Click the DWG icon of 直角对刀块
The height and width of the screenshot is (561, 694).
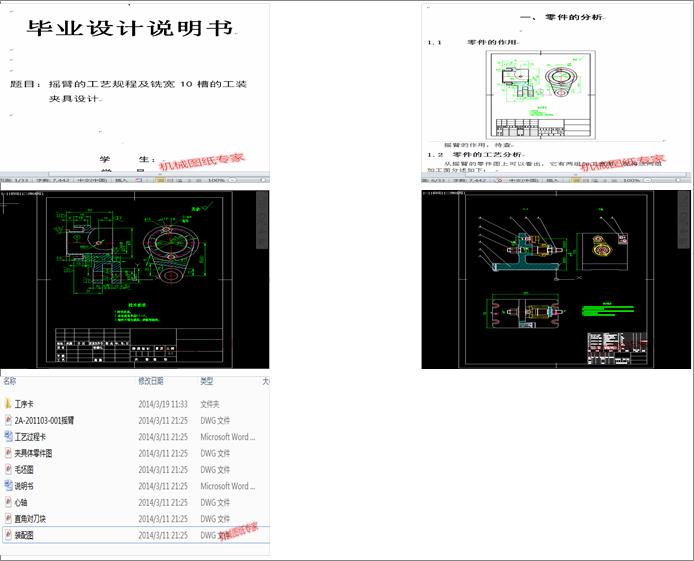coord(8,518)
